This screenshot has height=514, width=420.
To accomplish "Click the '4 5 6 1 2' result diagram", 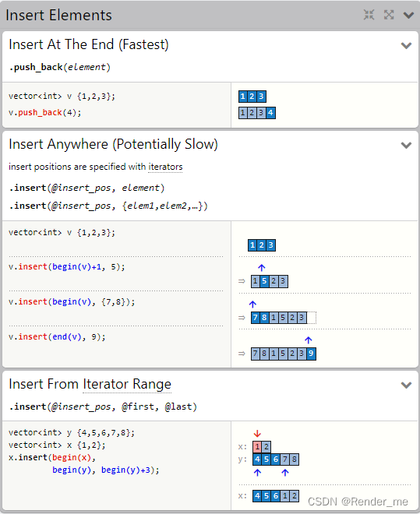I will click(276, 496).
